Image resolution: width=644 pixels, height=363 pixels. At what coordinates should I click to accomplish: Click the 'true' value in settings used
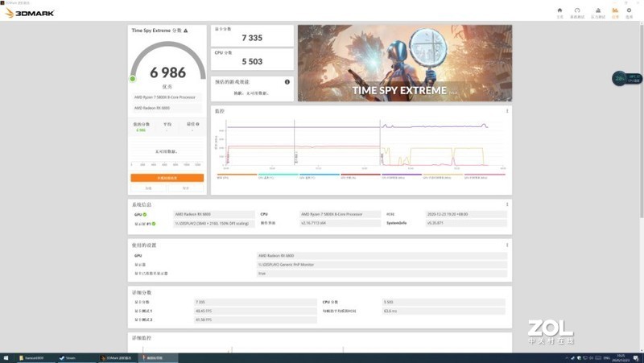(x=382, y=273)
